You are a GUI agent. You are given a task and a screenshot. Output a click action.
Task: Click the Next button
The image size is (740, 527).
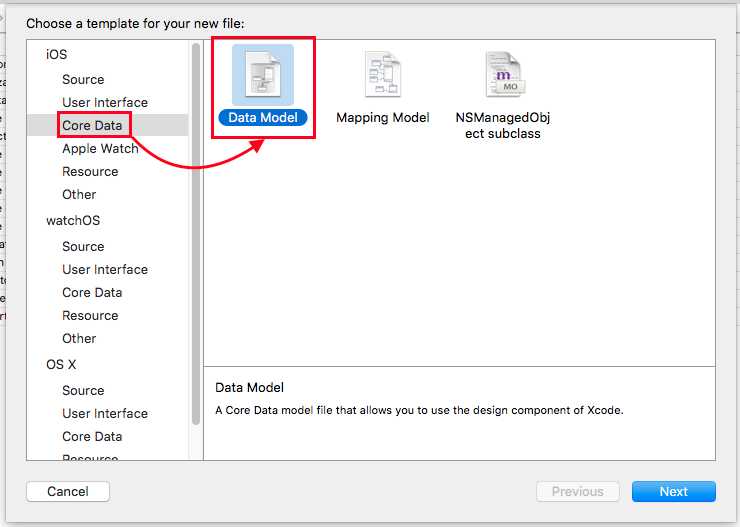click(673, 491)
